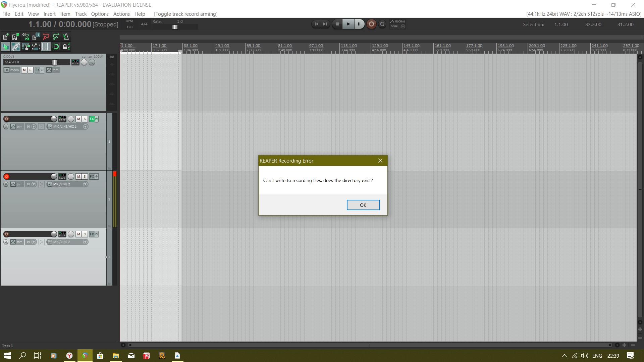Click the Record button in transport
The image size is (644, 362).
click(371, 24)
